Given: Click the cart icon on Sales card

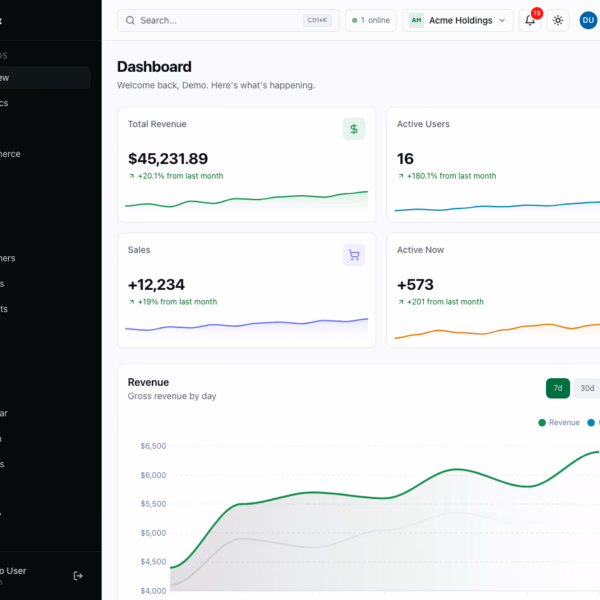Looking at the screenshot, I should pyautogui.click(x=354, y=255).
